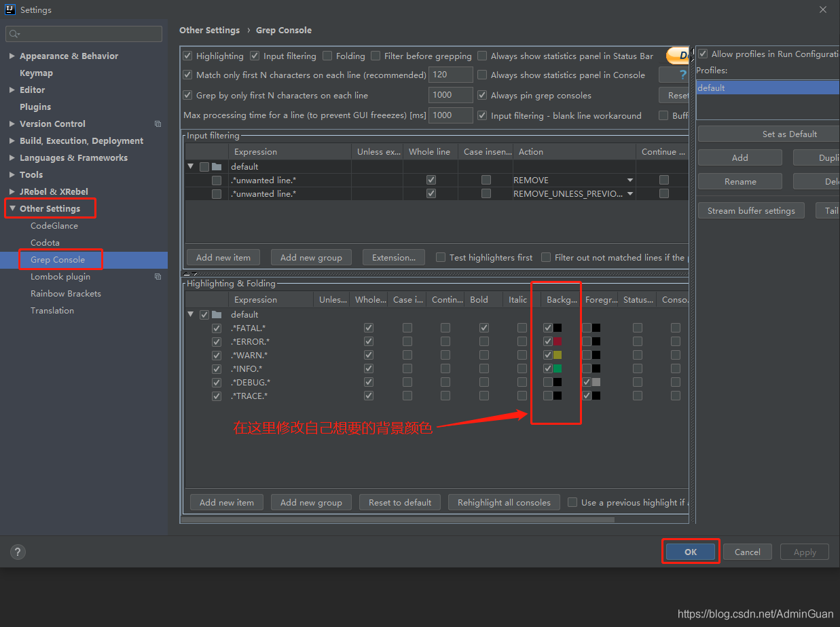Click the Extension... button
The width and height of the screenshot is (840, 627).
(394, 257)
